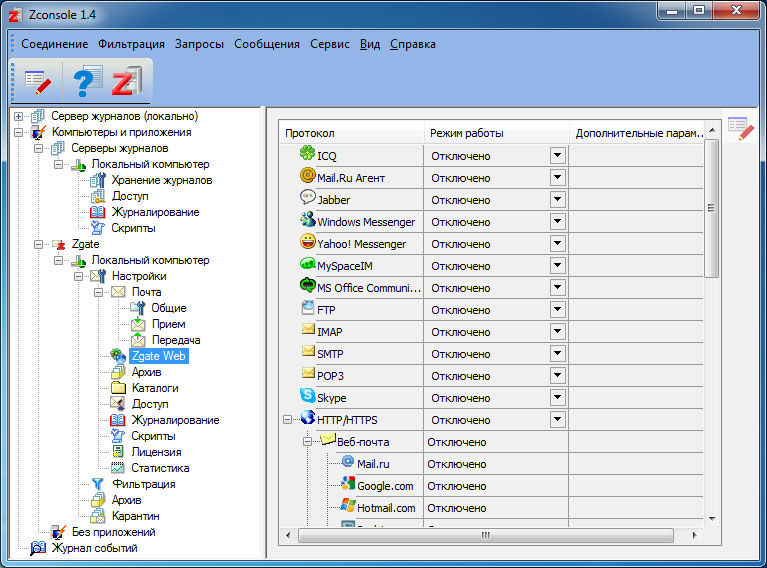Click the Протокол column header

[x=351, y=133]
